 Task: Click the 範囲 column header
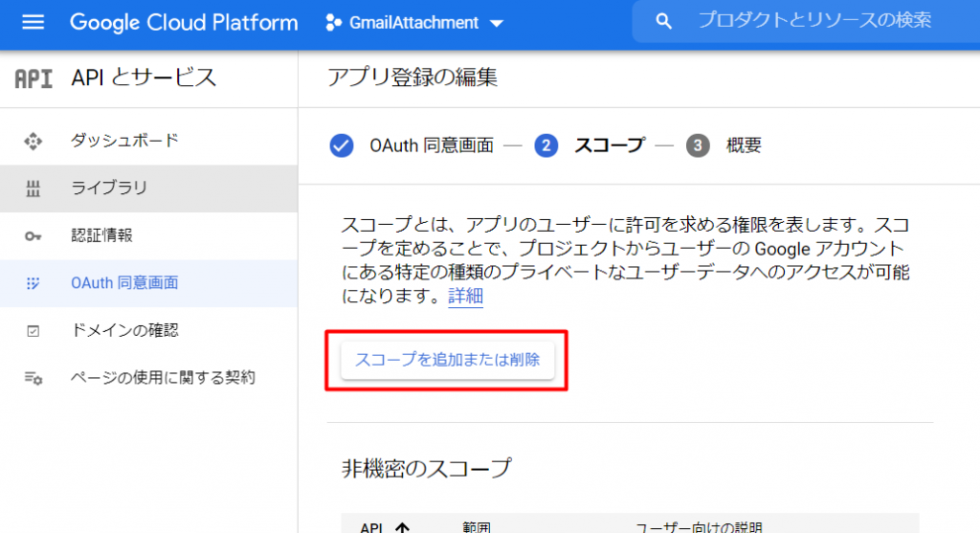(x=477, y=528)
